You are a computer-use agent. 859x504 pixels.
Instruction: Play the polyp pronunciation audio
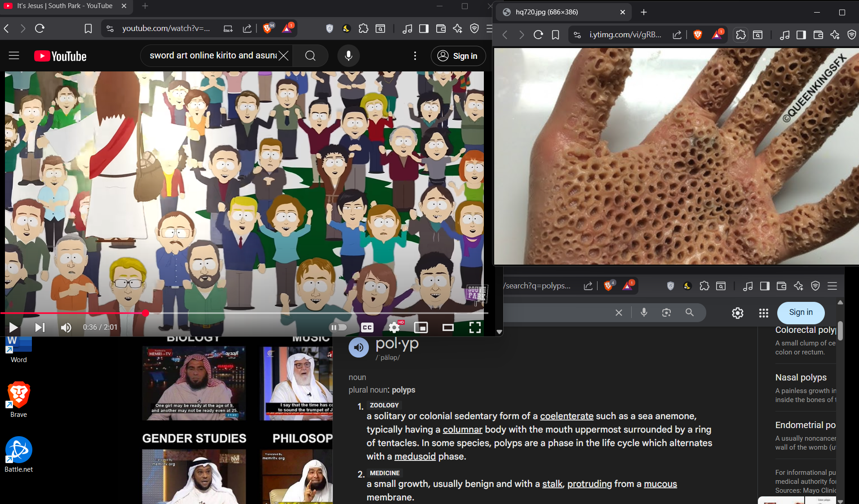click(359, 347)
